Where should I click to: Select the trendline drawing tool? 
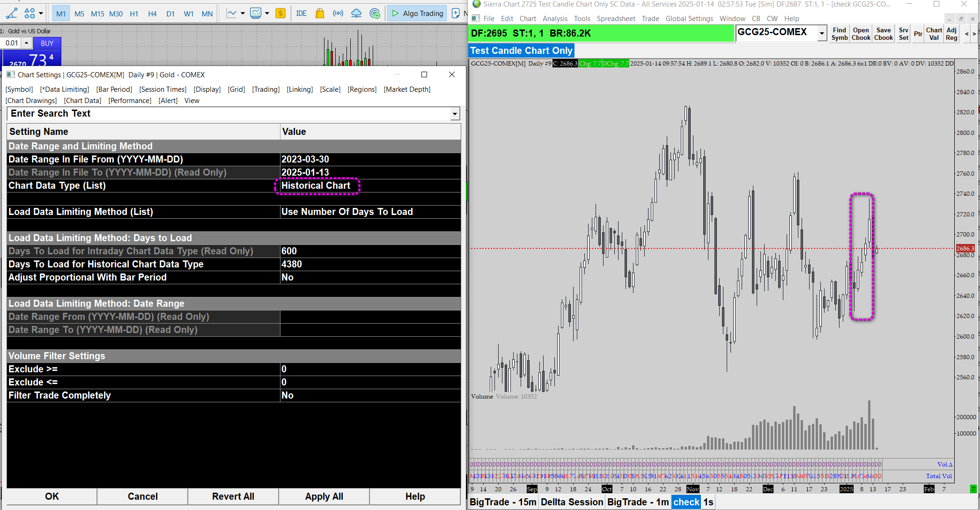tap(11, 13)
